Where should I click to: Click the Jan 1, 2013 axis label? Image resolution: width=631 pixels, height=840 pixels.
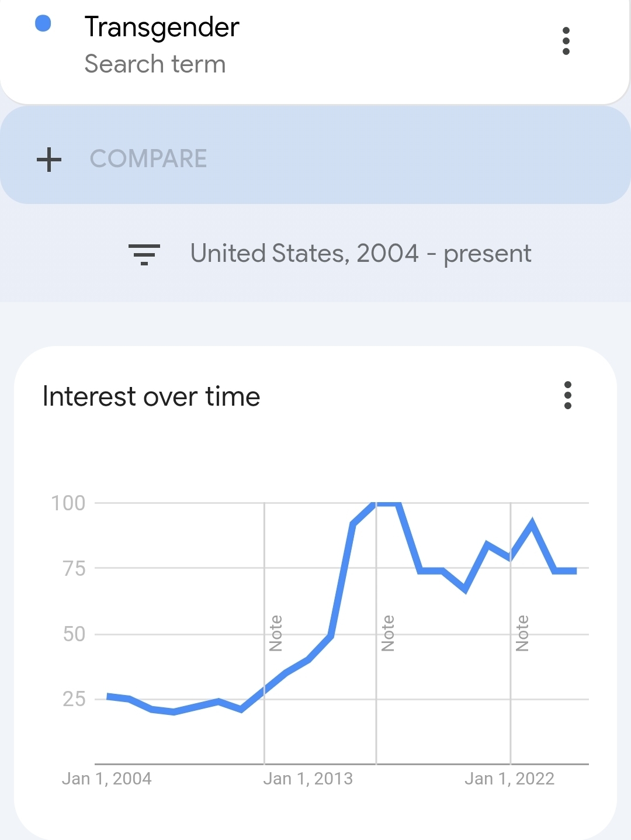308,779
